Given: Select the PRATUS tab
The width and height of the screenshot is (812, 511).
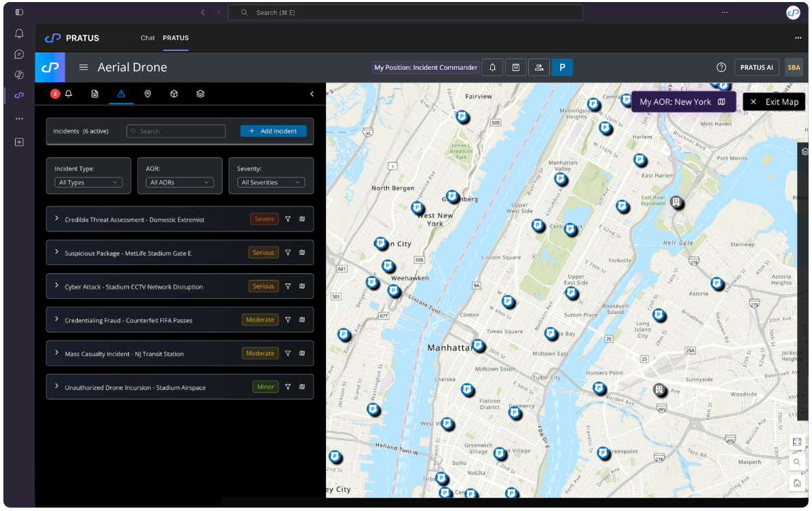Looking at the screenshot, I should (176, 38).
